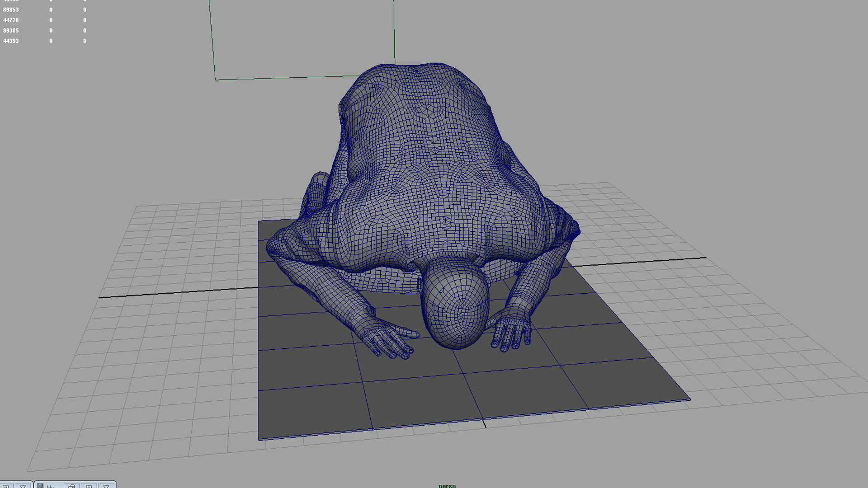Screen dimensions: 868x488
Task: Click the 44728 poly count value
Action: [11, 20]
